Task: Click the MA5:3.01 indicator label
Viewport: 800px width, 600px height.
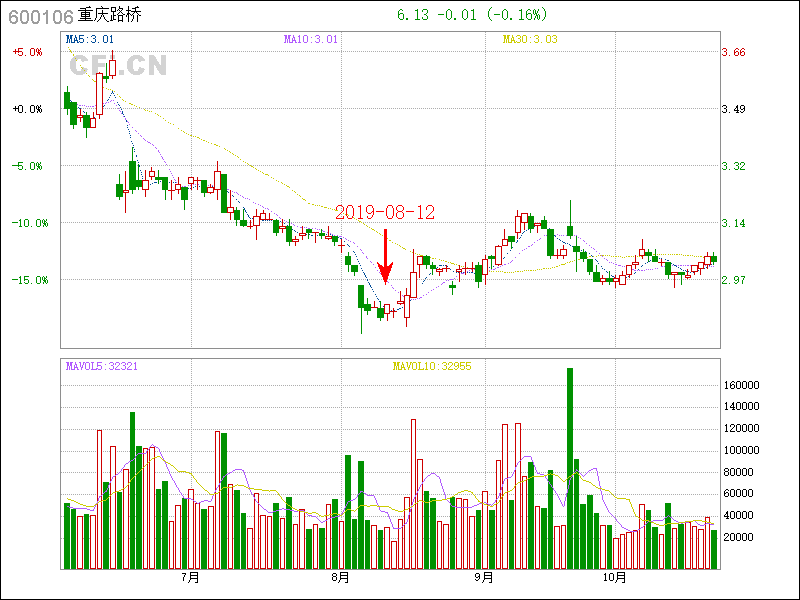Action: 90,39
